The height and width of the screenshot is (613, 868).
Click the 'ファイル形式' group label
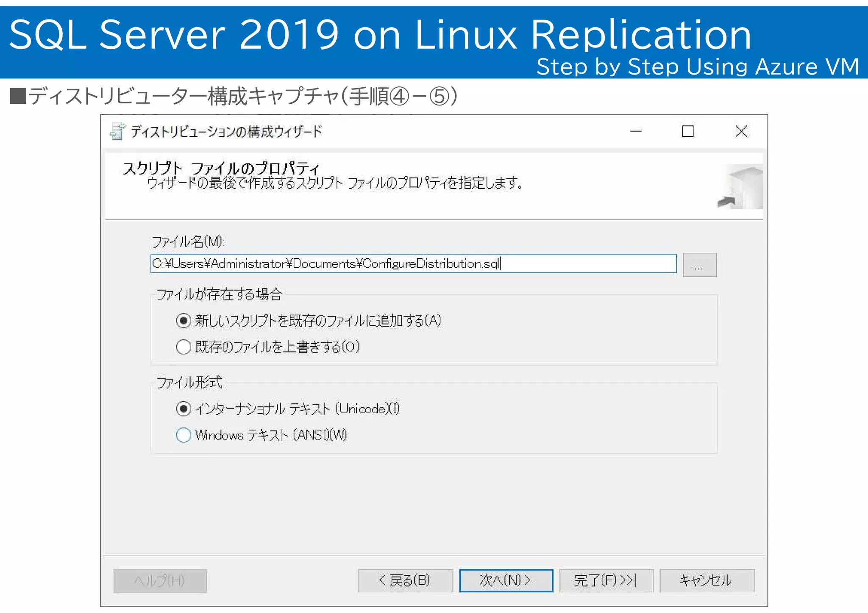click(x=189, y=382)
